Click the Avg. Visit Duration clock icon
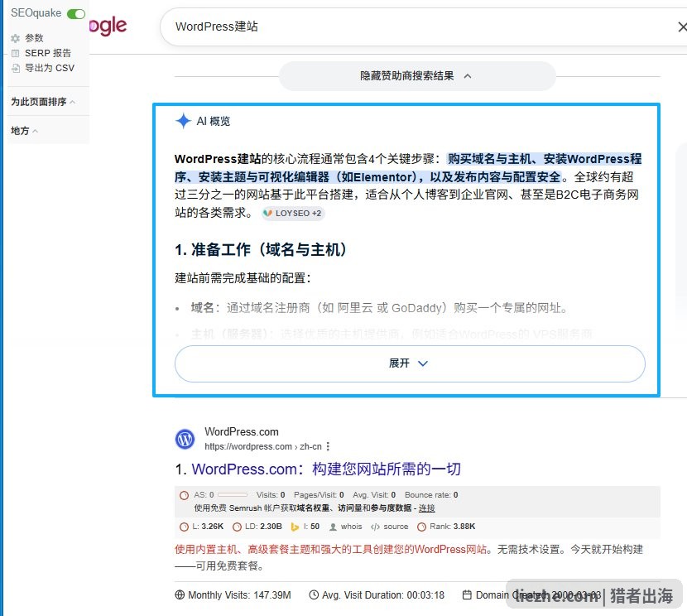 coord(314,595)
